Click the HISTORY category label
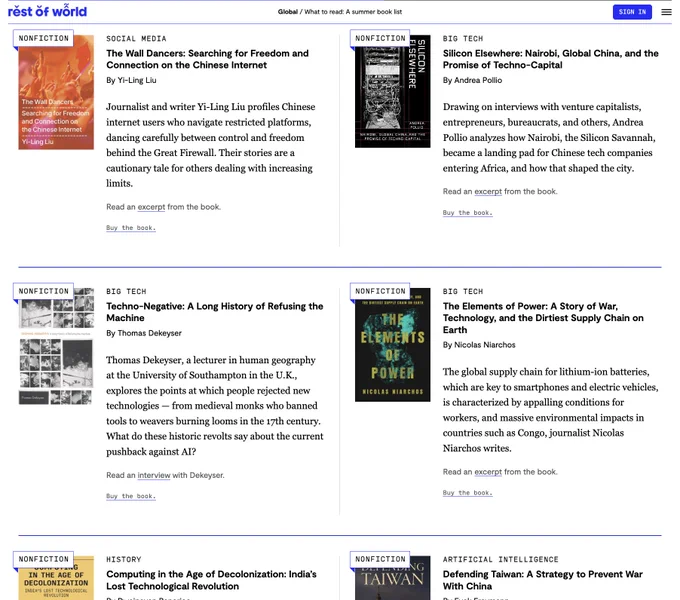Viewport: 680px width, 600px height. (124, 559)
